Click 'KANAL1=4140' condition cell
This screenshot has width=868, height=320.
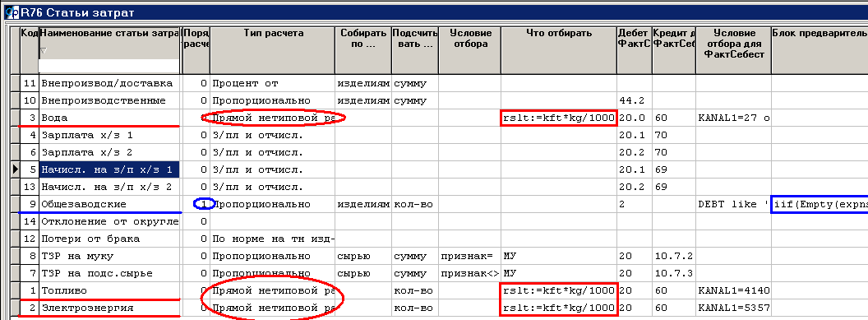[x=733, y=290]
